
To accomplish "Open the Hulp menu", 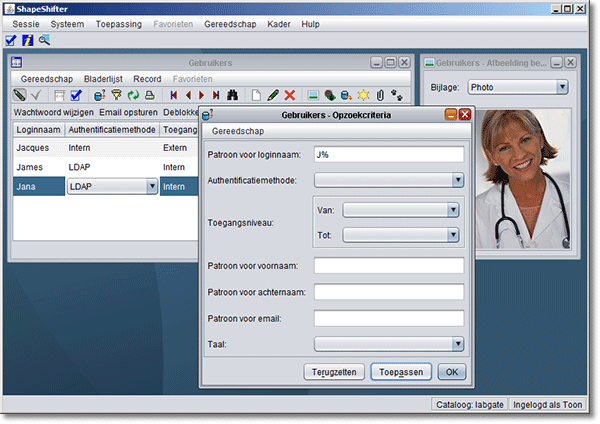I will pyautogui.click(x=310, y=24).
